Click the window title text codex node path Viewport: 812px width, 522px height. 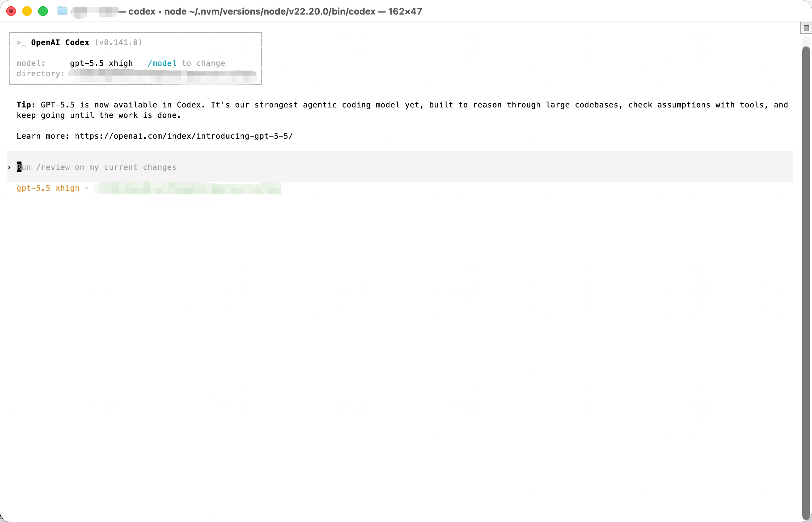pos(275,11)
